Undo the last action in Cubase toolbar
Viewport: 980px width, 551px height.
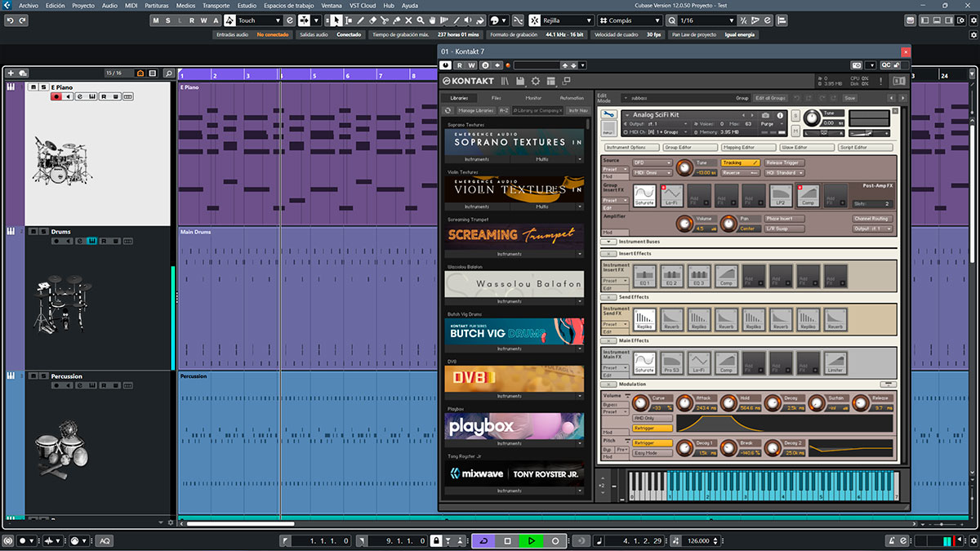point(8,20)
